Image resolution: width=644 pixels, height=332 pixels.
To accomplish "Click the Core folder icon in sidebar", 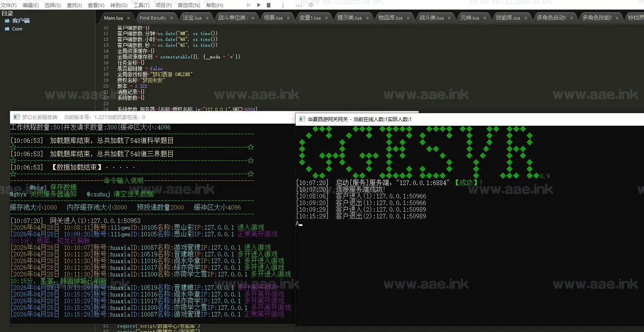I will point(7,29).
